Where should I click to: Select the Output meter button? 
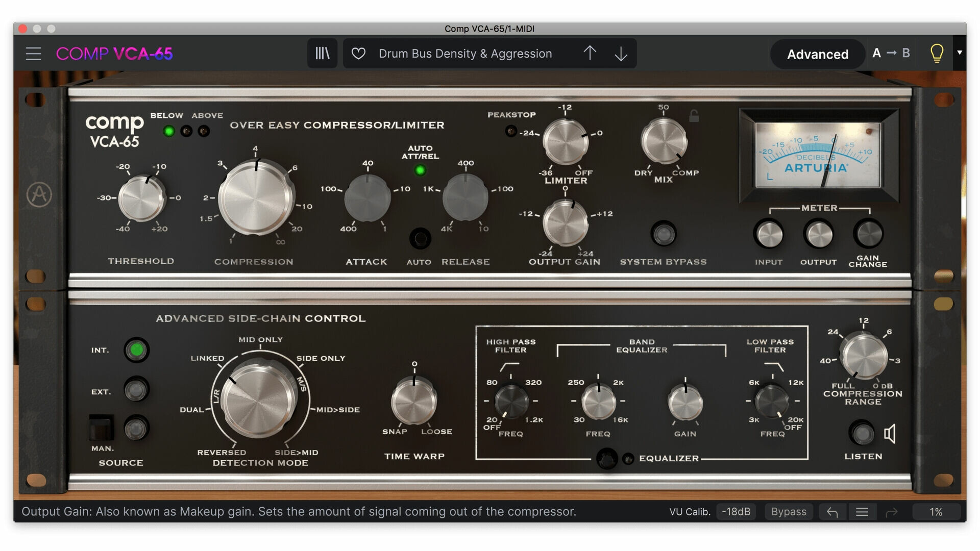tap(818, 234)
